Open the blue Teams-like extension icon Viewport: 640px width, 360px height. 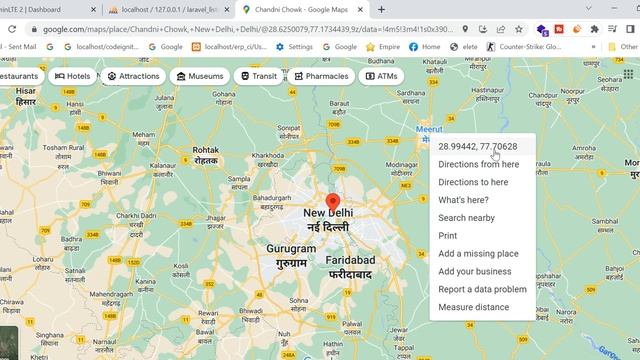pos(542,29)
